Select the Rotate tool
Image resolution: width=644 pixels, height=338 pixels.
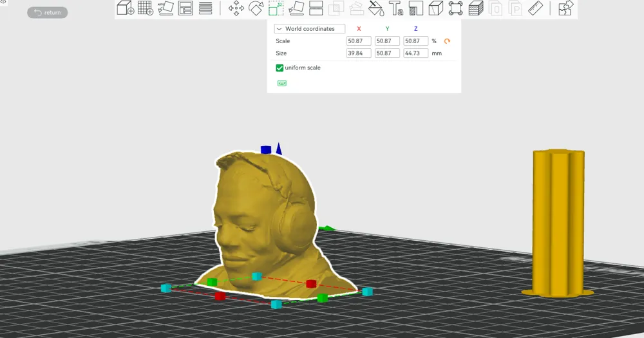coord(256,8)
